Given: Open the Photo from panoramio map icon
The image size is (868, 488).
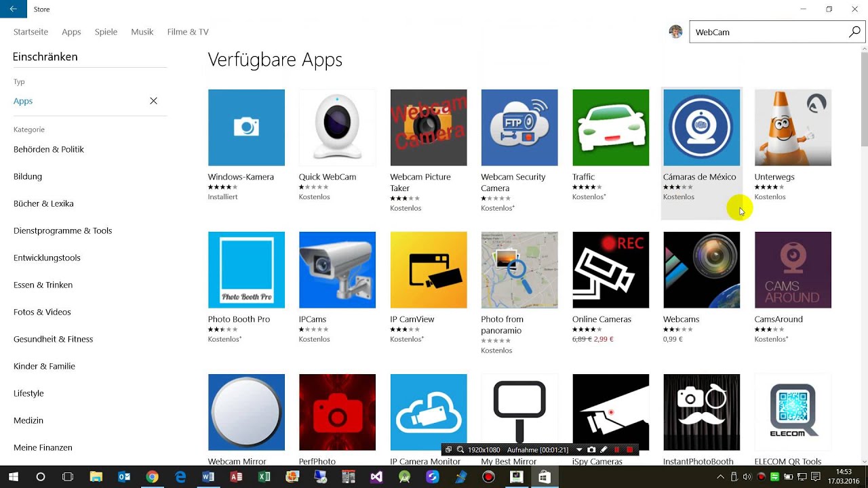Looking at the screenshot, I should tap(519, 270).
